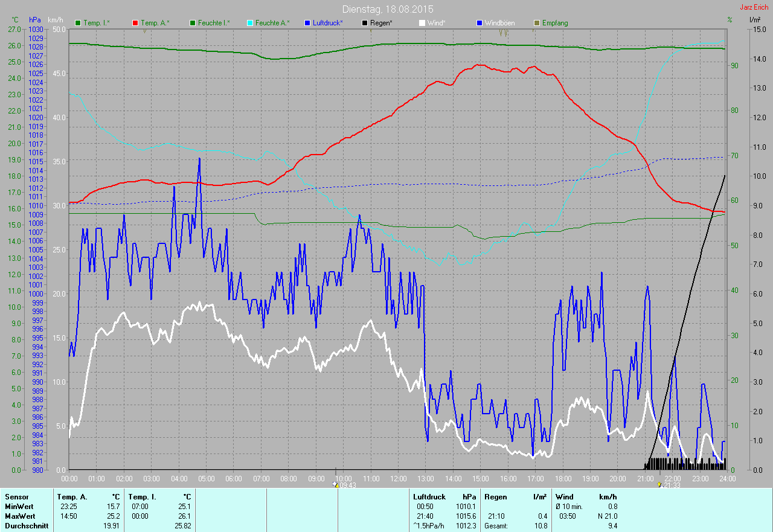Click the olive Empfang legend square
Viewport: 773px width, 532px height.
pyautogui.click(x=537, y=23)
